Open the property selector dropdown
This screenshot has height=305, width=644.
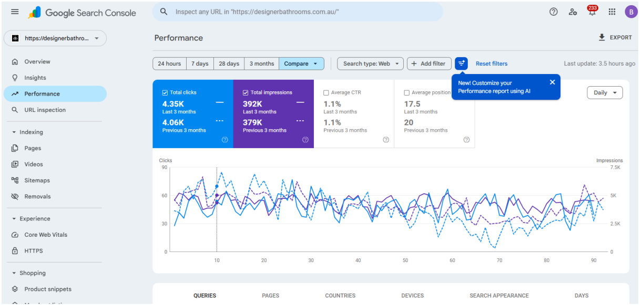point(55,38)
